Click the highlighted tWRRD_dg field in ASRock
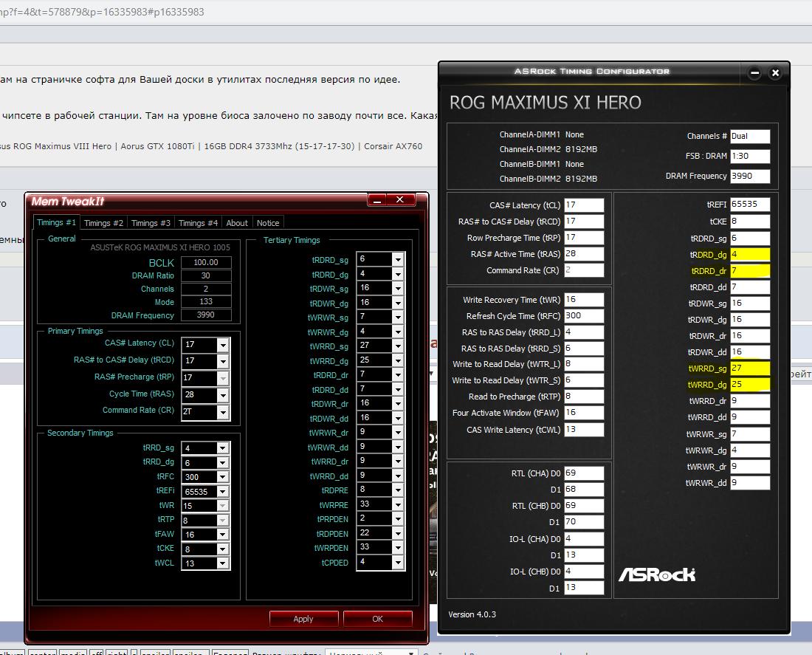Image resolution: width=812 pixels, height=655 pixels. 750,385
